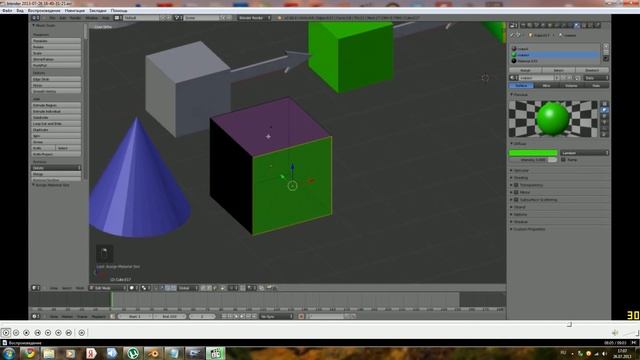Screen dimensions: 640x360
Task: Switch to the Wire material type tab
Action: pyautogui.click(x=546, y=86)
